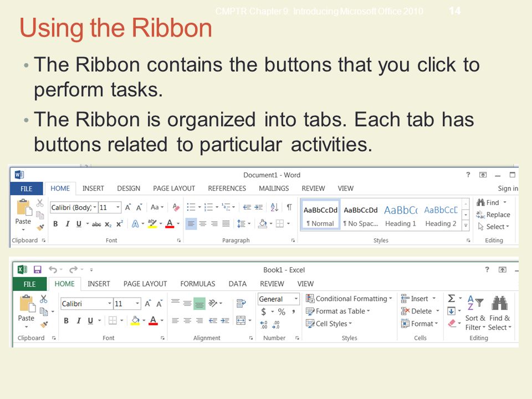
Task: Switch to Word MAILINGS tab
Action: pos(274,188)
